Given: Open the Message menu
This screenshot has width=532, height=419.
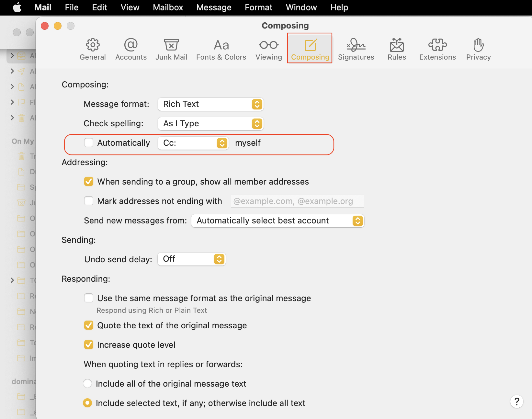Looking at the screenshot, I should point(214,7).
